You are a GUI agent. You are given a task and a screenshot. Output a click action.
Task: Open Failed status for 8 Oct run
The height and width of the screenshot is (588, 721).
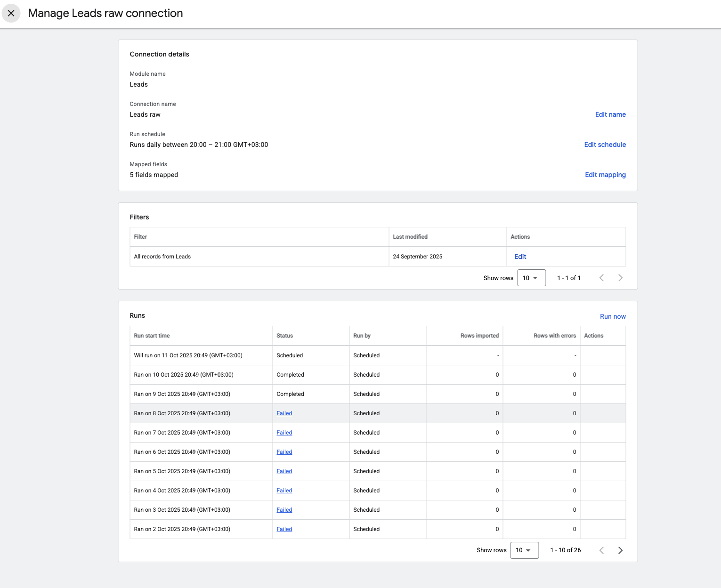284,413
